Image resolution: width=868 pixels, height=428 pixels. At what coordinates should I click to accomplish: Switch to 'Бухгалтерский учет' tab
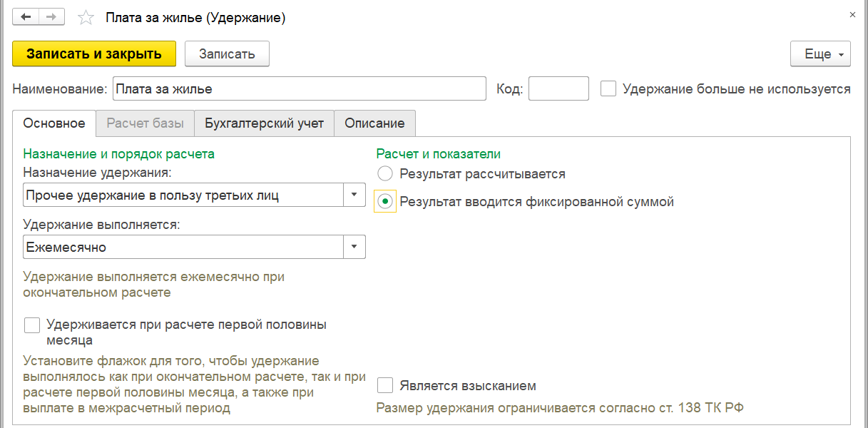click(x=264, y=123)
